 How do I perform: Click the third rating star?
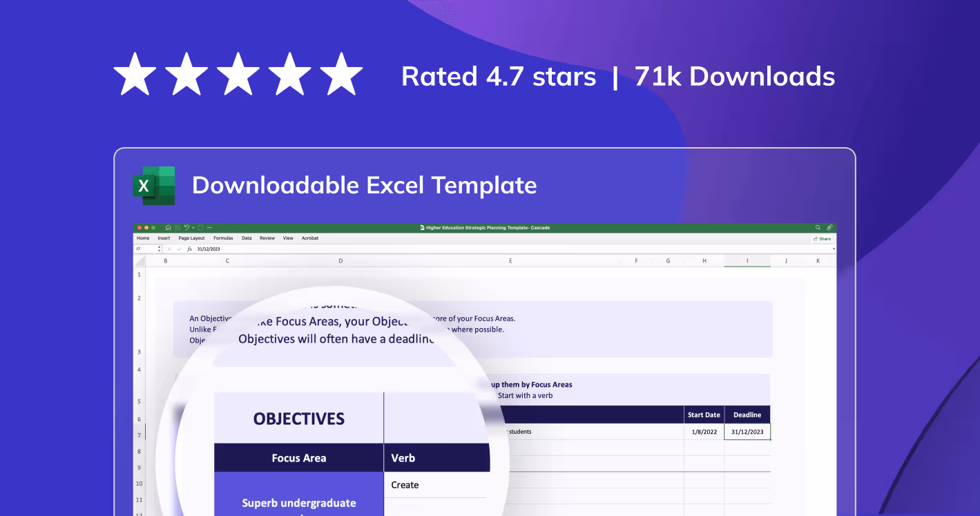click(238, 75)
